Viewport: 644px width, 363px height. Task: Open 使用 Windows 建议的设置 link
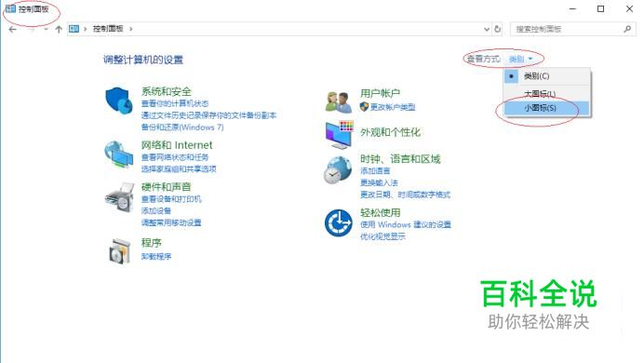[406, 224]
